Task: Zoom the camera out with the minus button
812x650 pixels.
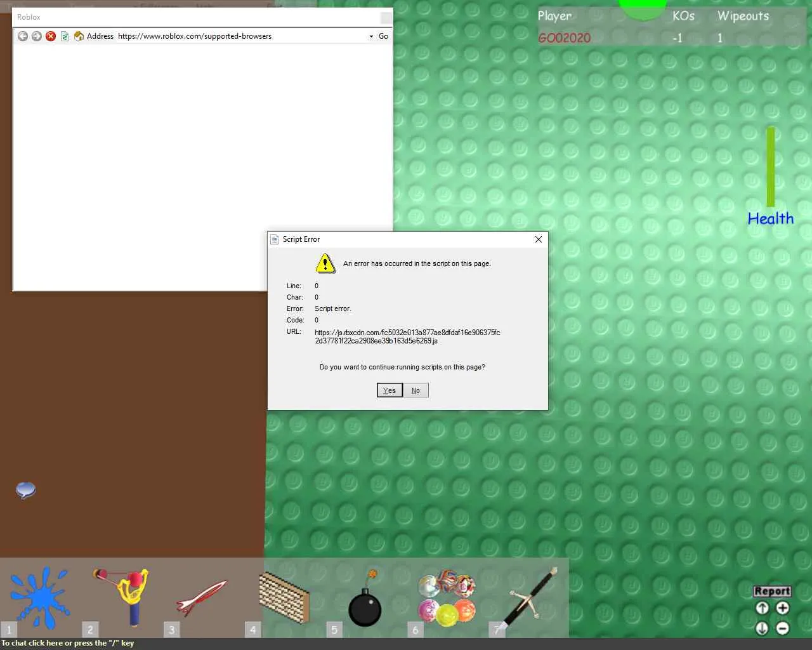Action: (x=783, y=628)
